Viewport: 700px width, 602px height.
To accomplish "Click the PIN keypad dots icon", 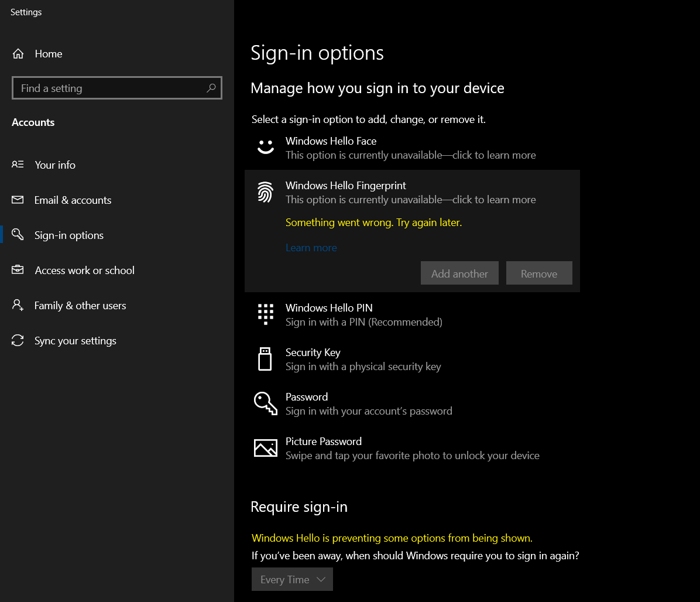I will tap(266, 314).
